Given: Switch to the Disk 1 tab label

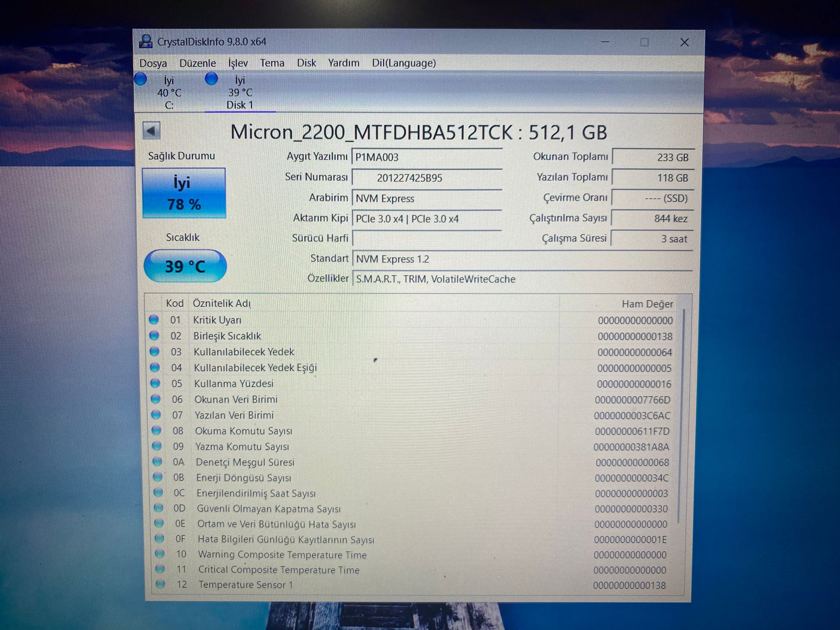Looking at the screenshot, I should click(240, 105).
